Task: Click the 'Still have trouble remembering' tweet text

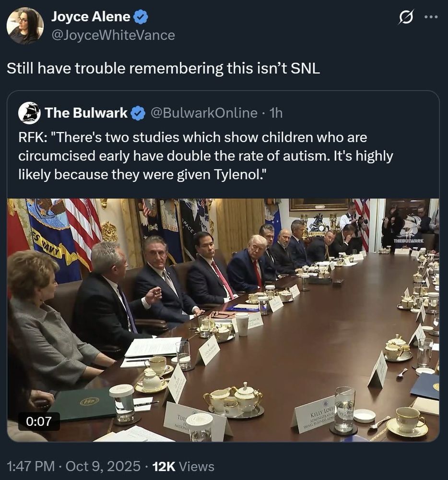Action: coord(163,68)
